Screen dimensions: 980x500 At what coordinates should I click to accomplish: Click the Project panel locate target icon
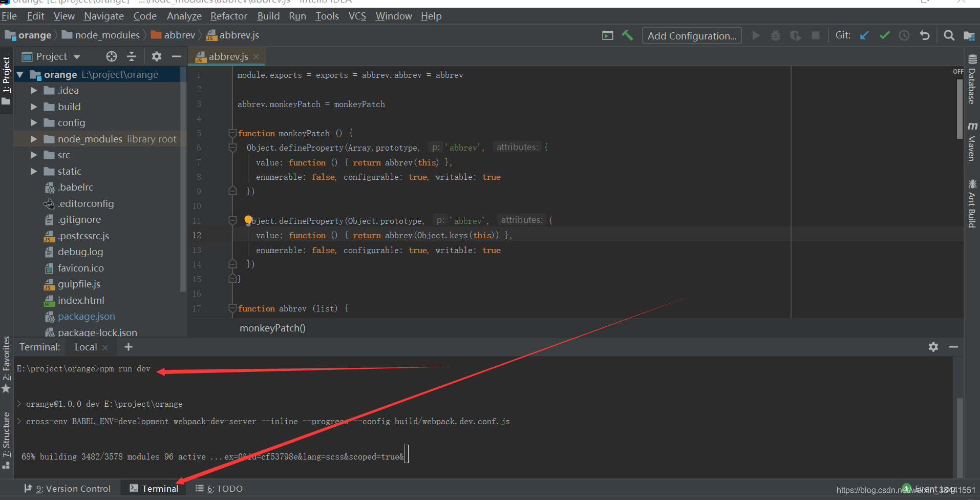tap(112, 56)
